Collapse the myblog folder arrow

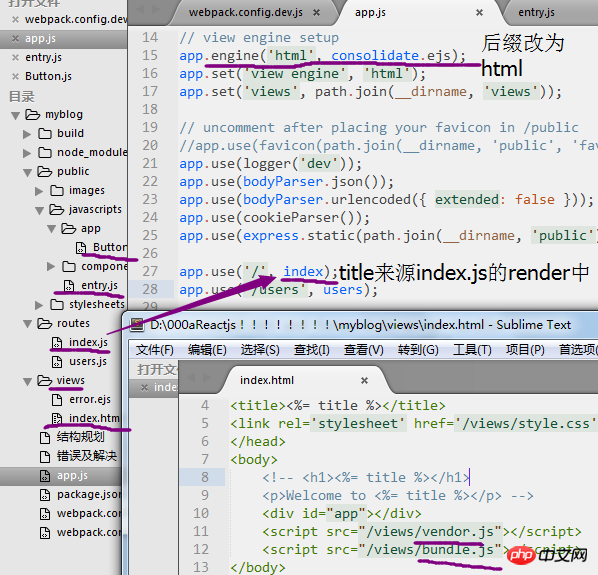coord(16,115)
